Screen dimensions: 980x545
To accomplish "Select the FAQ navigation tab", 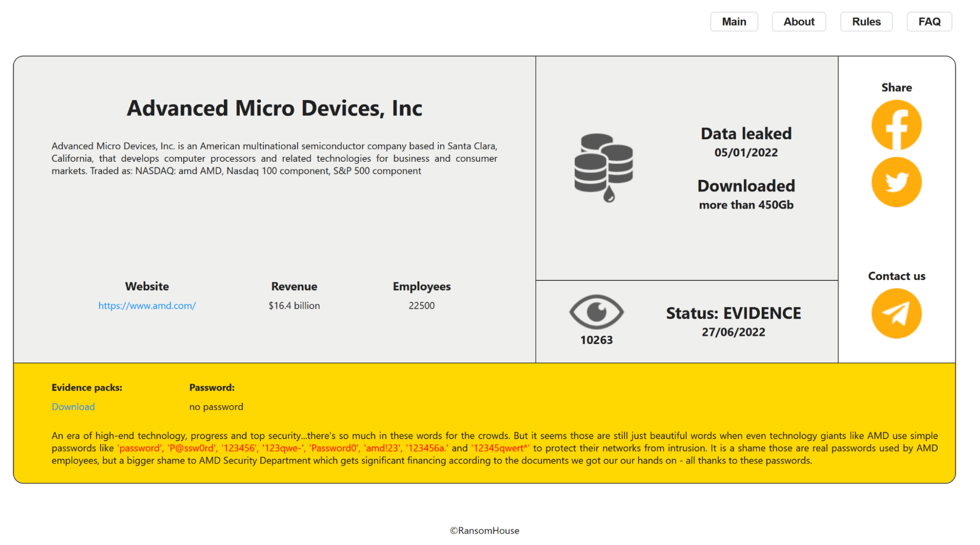I will click(x=929, y=22).
